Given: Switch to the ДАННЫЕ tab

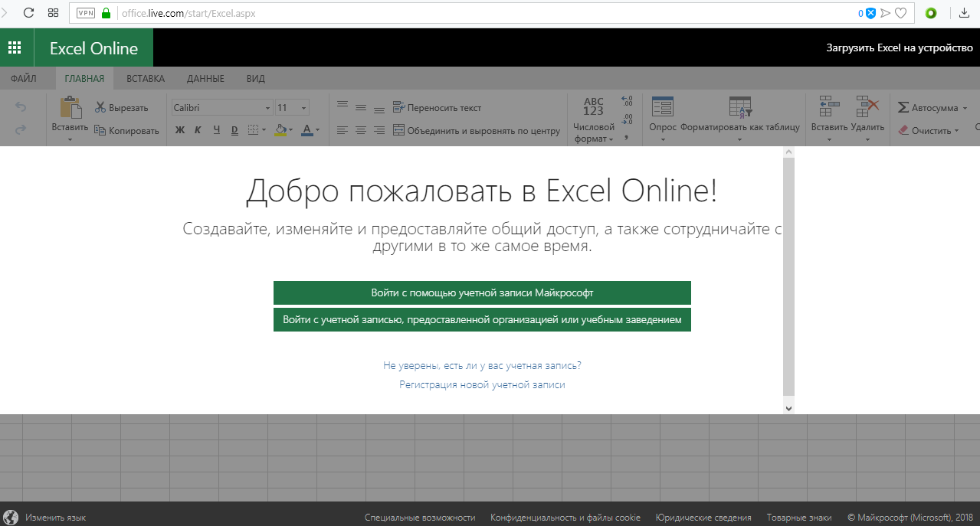Looking at the screenshot, I should [x=205, y=78].
